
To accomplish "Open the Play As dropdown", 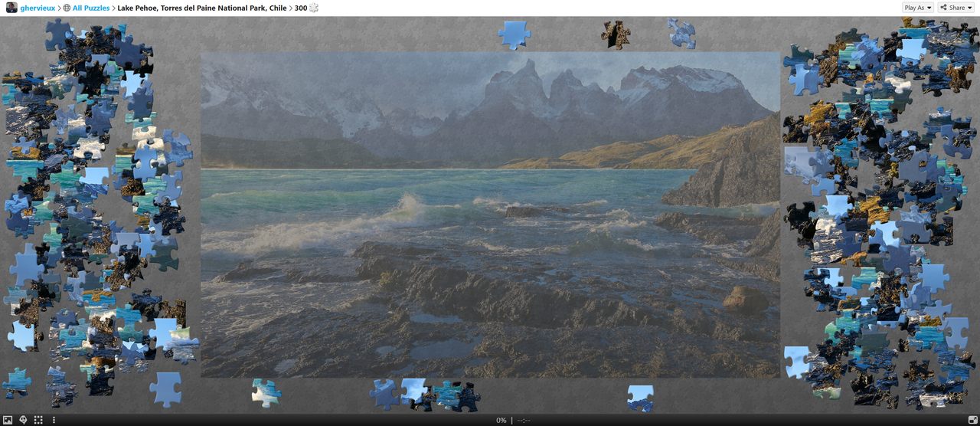I will [x=918, y=8].
